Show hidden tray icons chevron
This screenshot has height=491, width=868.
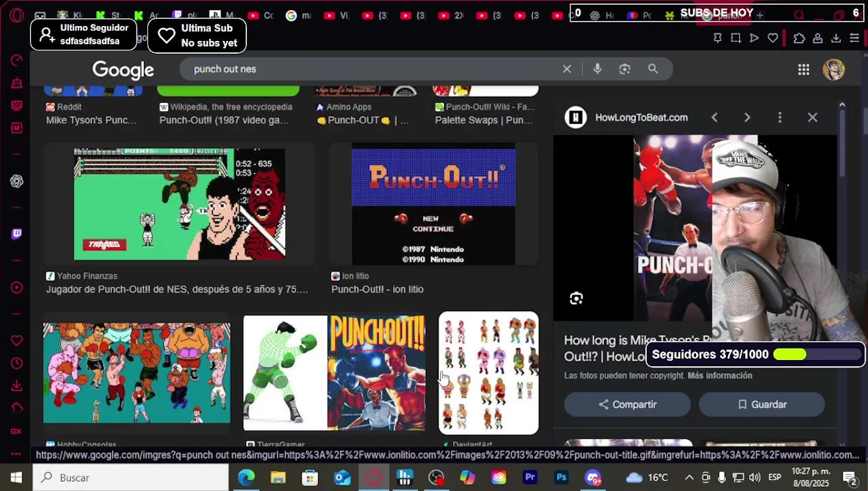click(x=689, y=477)
